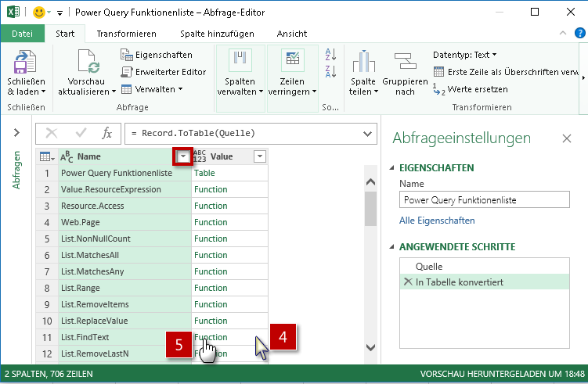The width and height of the screenshot is (588, 384).
Task: Cancel formula with the X icon
Action: coord(52,133)
